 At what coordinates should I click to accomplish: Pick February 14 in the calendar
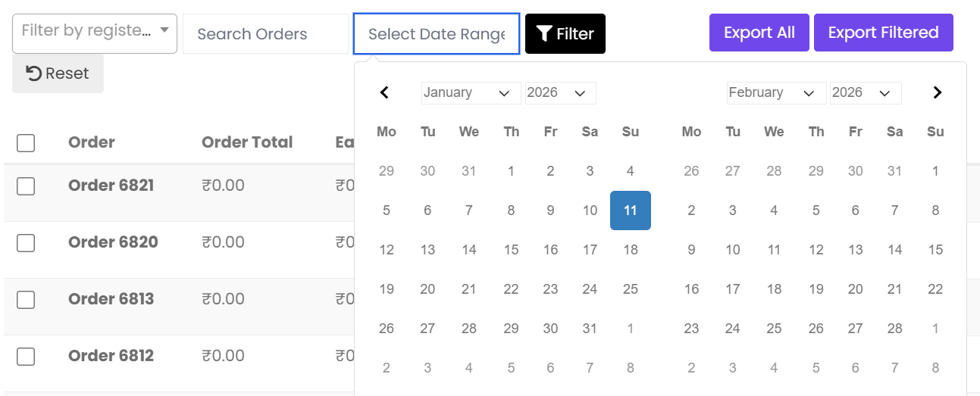895,250
